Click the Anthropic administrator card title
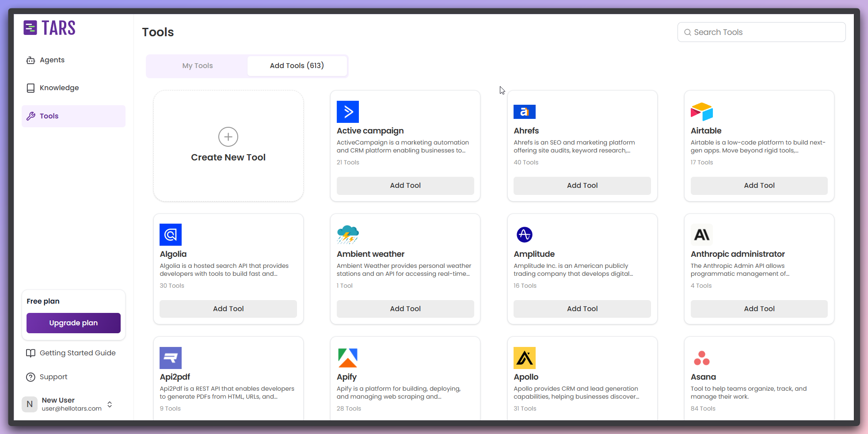Screen dimensions: 868x434 coord(738,254)
